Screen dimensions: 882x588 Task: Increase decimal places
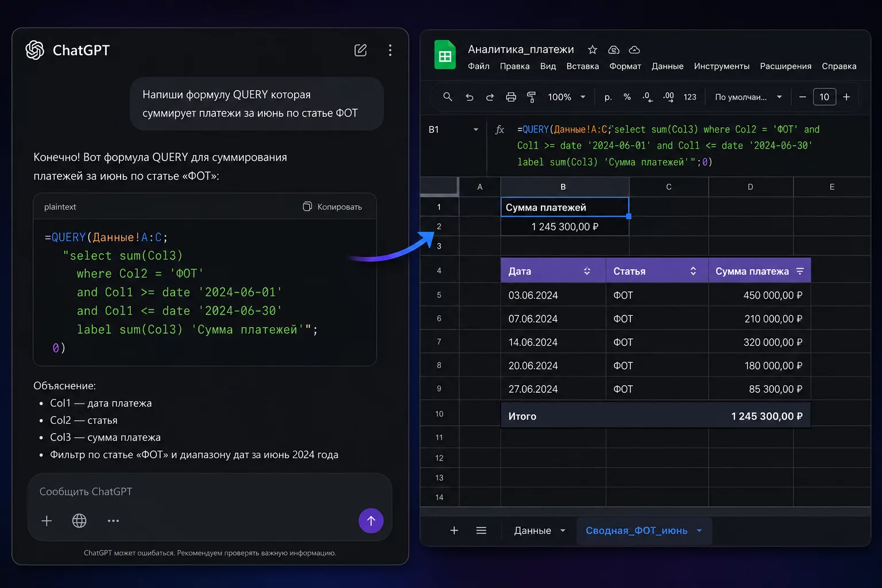pos(668,97)
